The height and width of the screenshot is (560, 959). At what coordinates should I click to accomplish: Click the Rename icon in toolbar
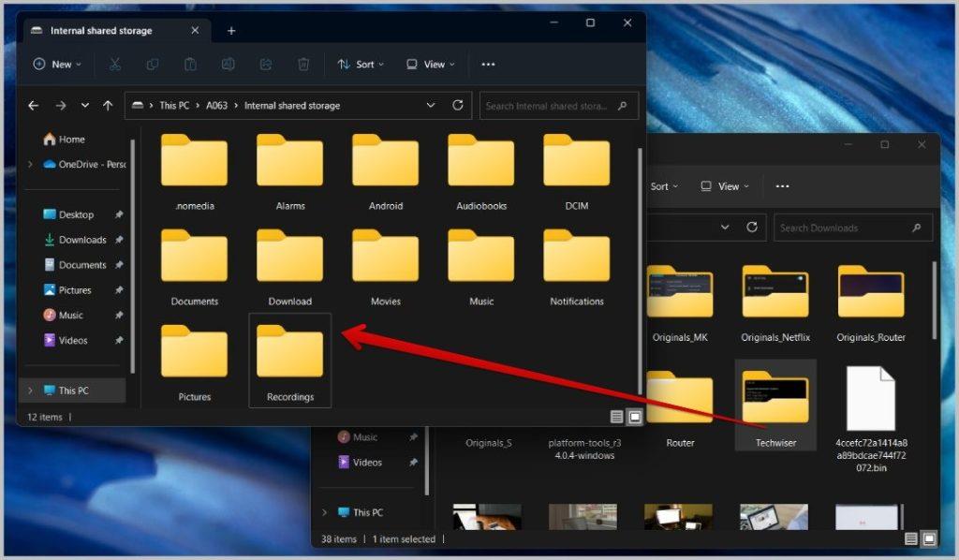(x=229, y=65)
